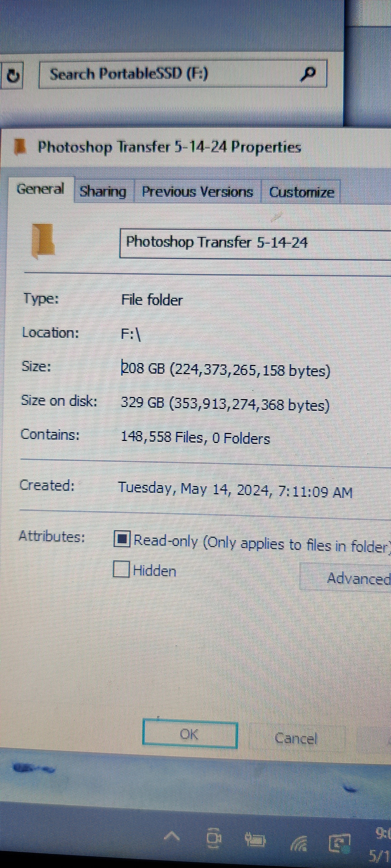Screen dimensions: 391x868
Task: Enable the Hidden attribute checkbox
Action: click(121, 569)
